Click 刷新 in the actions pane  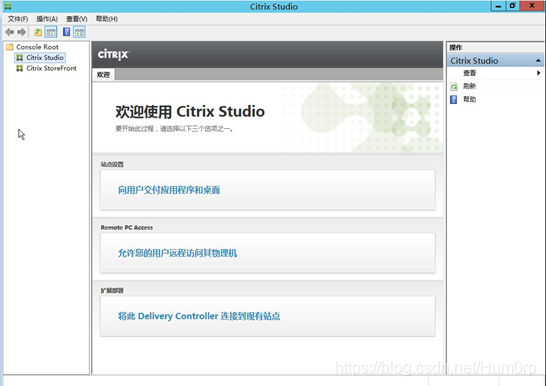point(469,86)
